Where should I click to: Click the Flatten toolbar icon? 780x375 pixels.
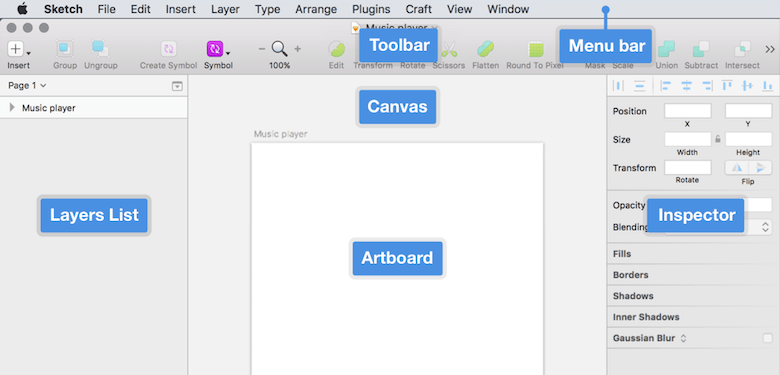tap(486, 49)
